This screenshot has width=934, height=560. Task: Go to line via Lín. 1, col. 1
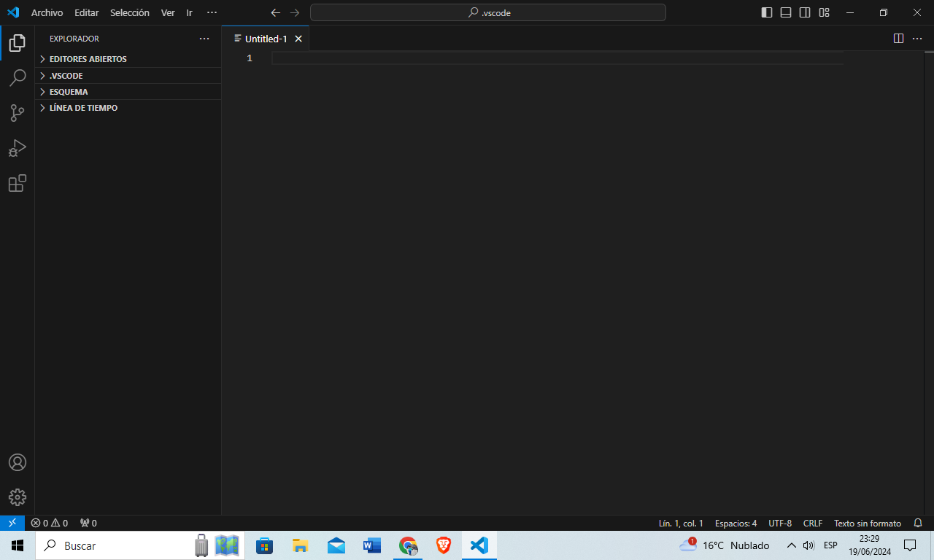click(681, 523)
